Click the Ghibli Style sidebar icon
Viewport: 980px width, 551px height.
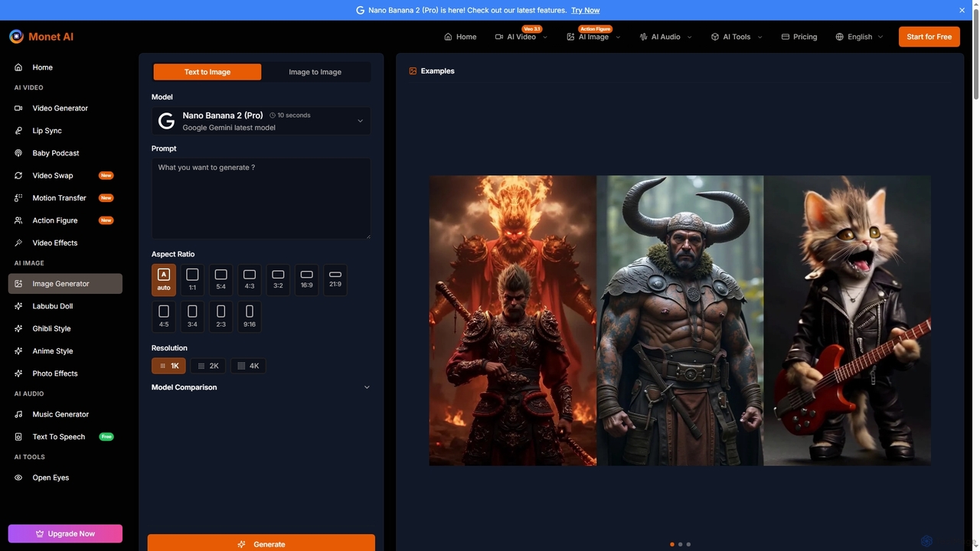click(x=18, y=328)
